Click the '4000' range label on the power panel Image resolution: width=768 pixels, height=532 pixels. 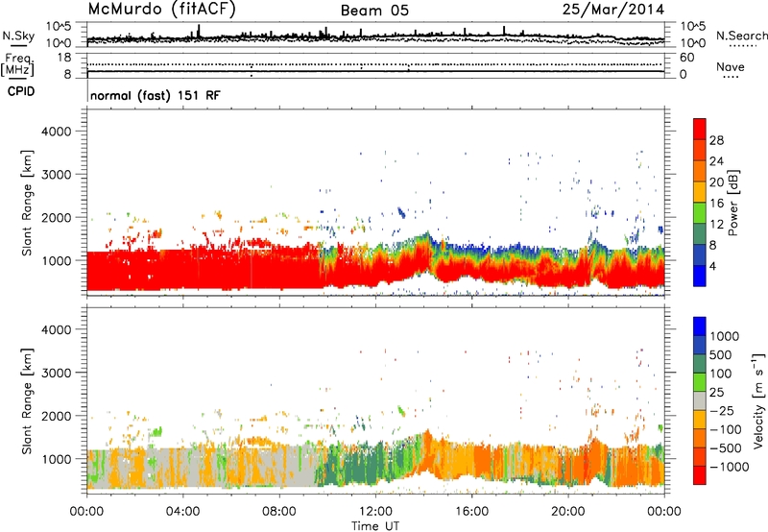[x=57, y=132]
